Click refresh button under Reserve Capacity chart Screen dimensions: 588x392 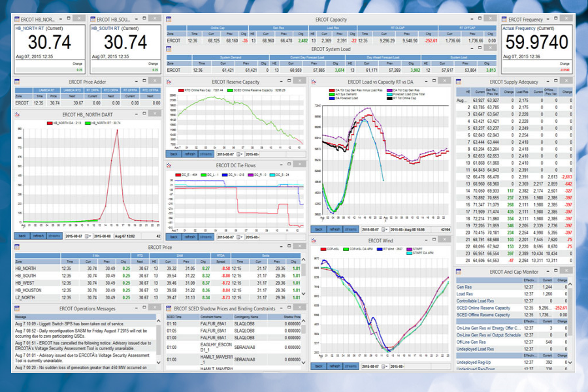click(x=189, y=154)
